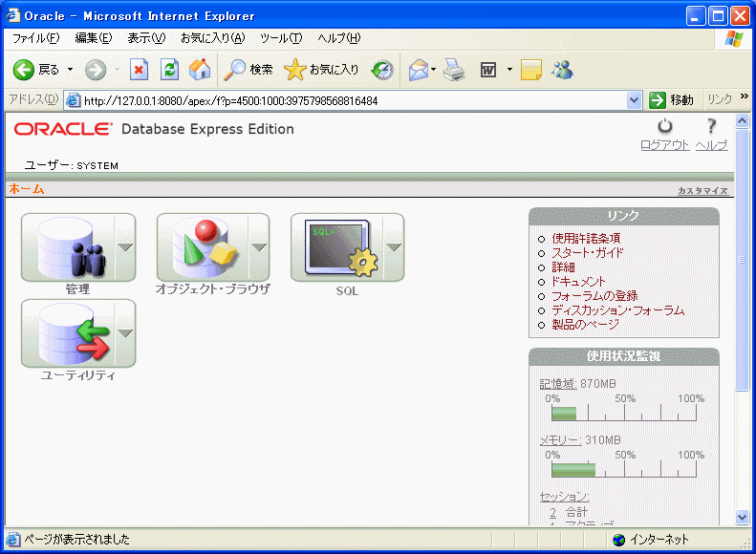This screenshot has width=756, height=554.
Task: Click the memory usage progress bar
Action: pos(624,469)
